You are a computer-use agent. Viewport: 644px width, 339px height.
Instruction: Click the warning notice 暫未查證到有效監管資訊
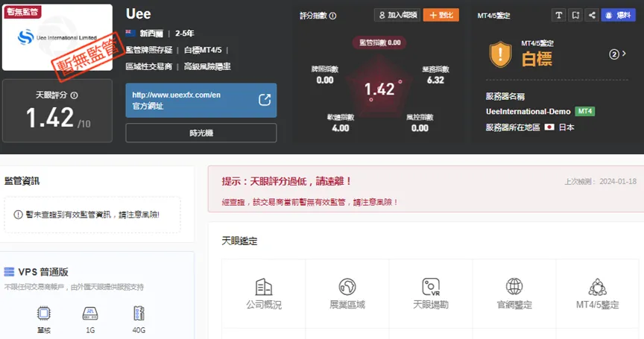[x=92, y=215]
